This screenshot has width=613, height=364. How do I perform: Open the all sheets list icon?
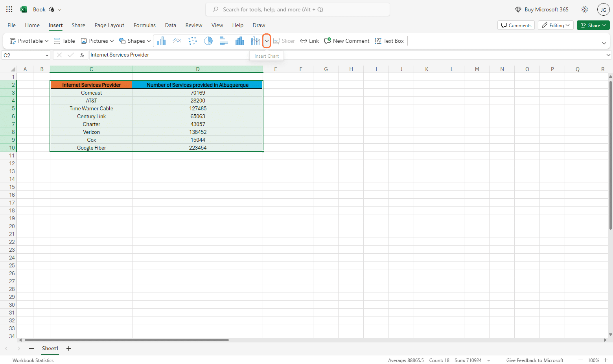click(x=31, y=348)
